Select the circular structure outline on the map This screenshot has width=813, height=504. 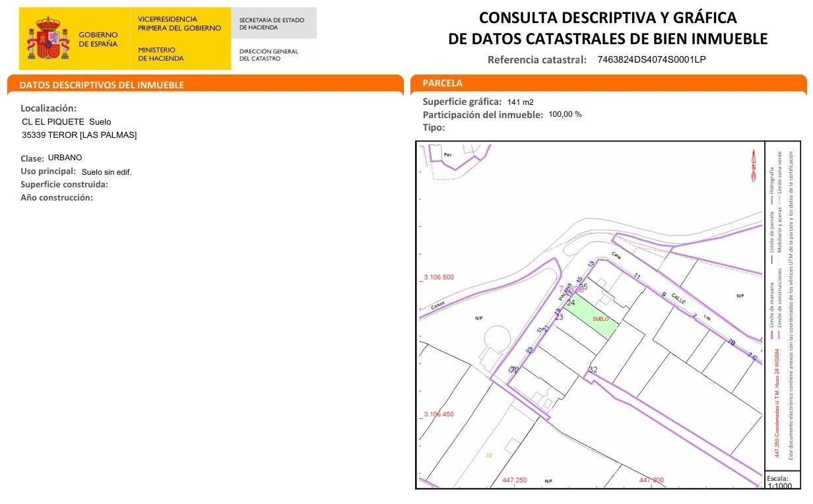click(498, 338)
